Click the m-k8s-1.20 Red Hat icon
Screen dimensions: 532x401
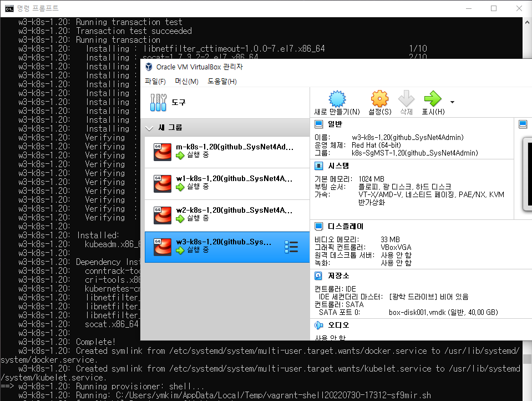pos(163,152)
